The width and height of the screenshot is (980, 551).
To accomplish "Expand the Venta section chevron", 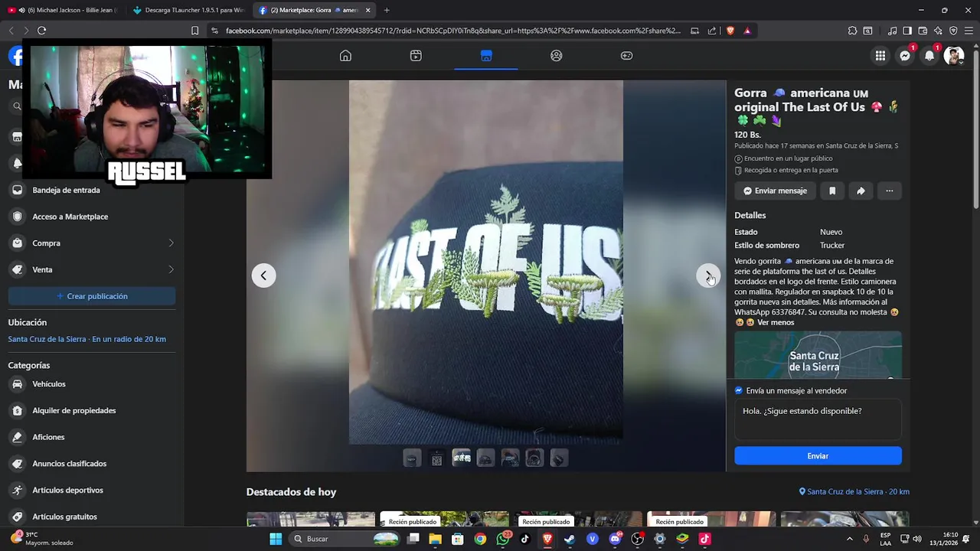I will [171, 269].
